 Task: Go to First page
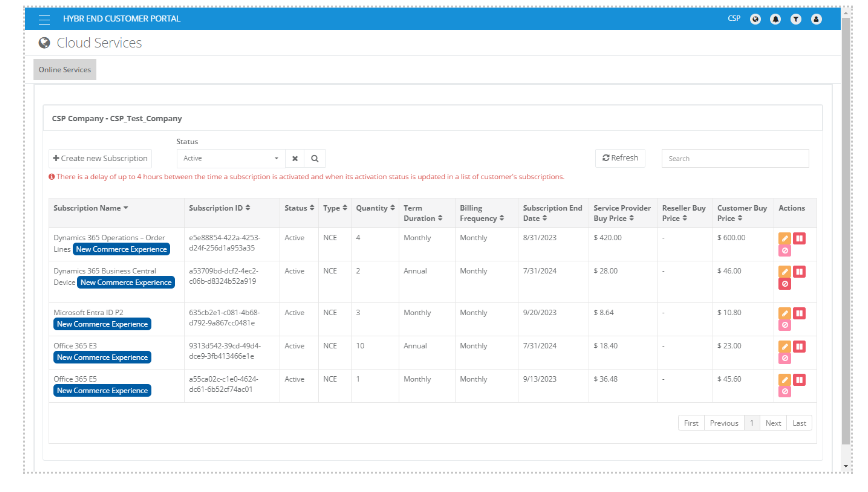click(x=691, y=423)
